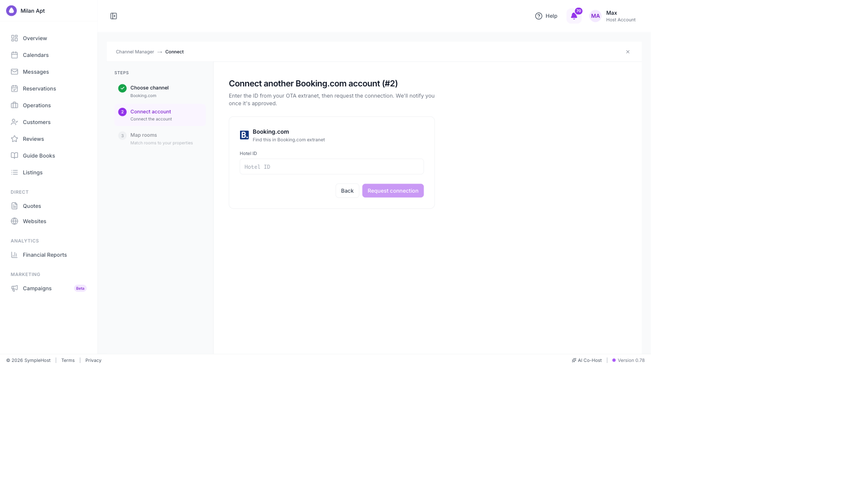The width and height of the screenshot is (868, 488).
Task: Click the Operations briefcase icon
Action: 14,105
